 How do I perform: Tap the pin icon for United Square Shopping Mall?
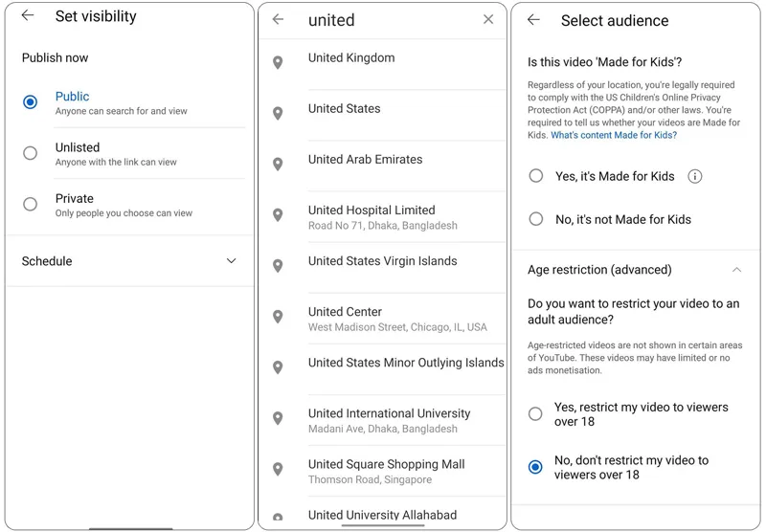click(278, 470)
